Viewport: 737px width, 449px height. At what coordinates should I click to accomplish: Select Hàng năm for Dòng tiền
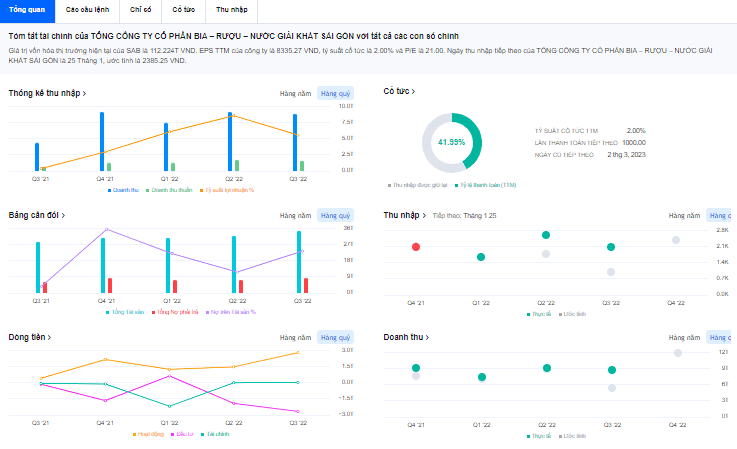coord(295,338)
